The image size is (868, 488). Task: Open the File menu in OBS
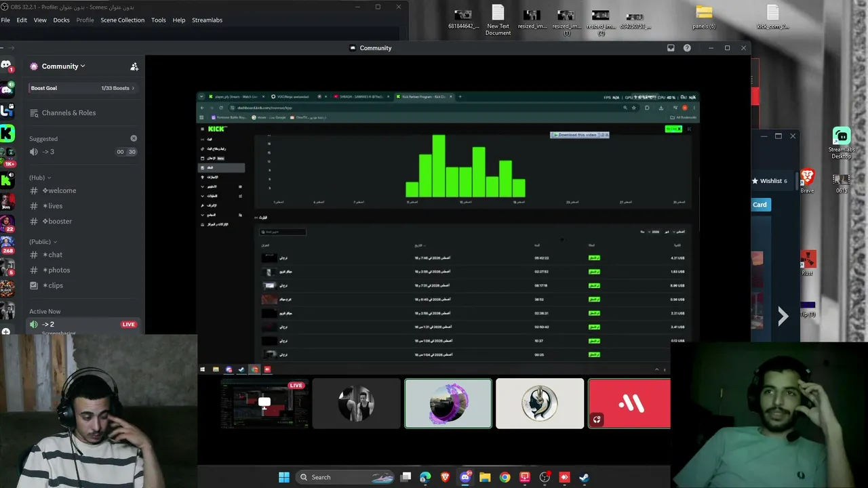point(5,20)
